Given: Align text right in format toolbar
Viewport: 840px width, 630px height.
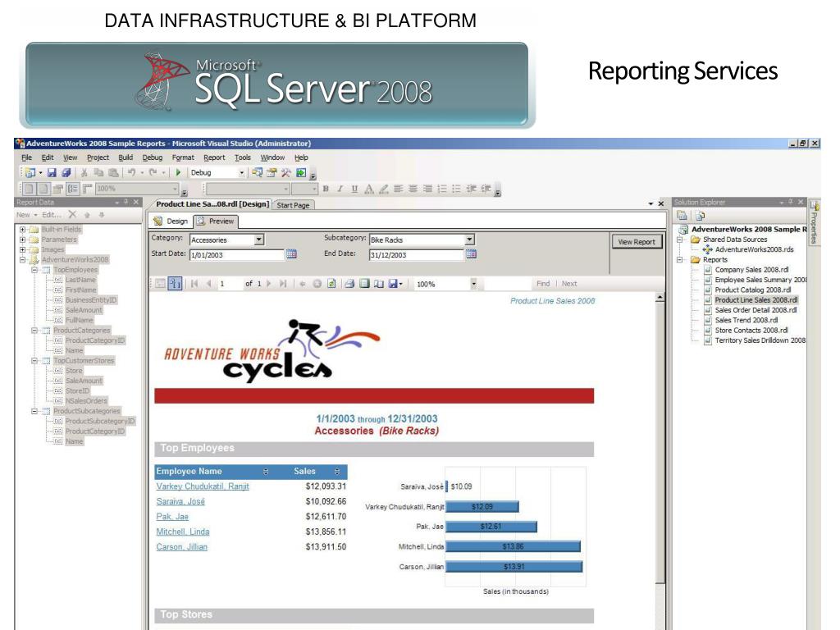Looking at the screenshot, I should pyautogui.click(x=427, y=189).
